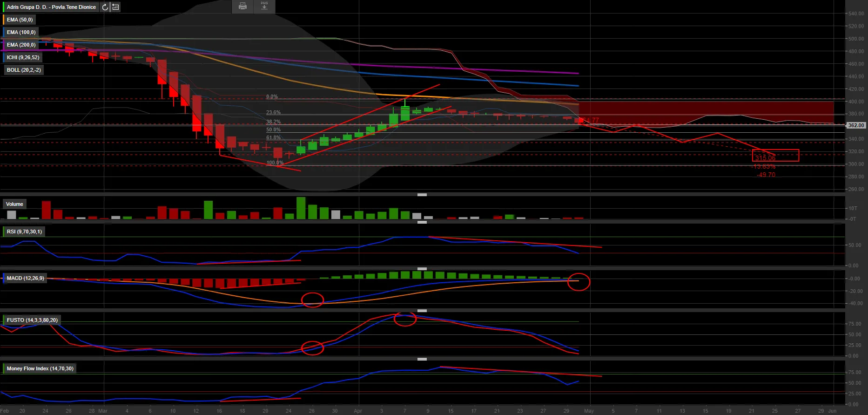The width and height of the screenshot is (868, 415).
Task: Click resize handle above the Volume panel
Action: tap(422, 195)
